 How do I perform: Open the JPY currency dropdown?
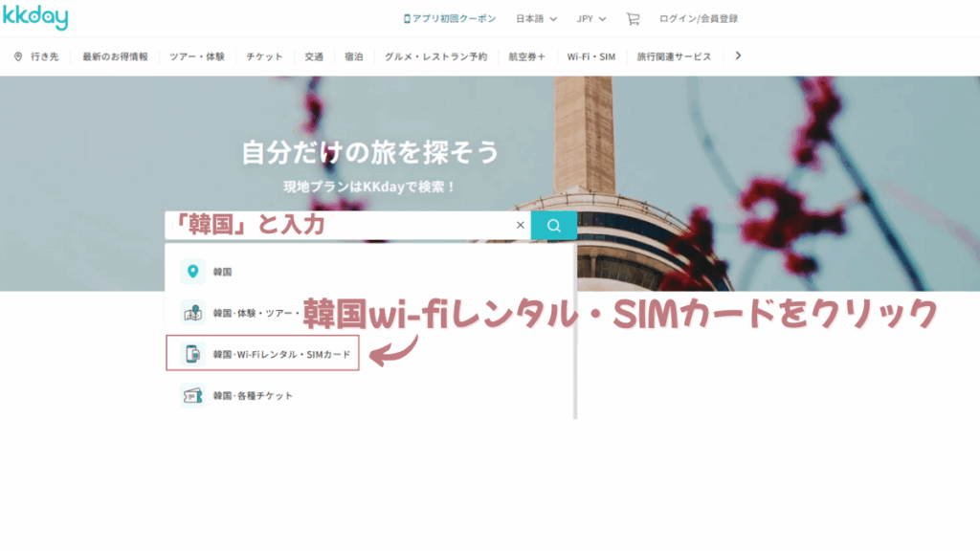pyautogui.click(x=591, y=19)
